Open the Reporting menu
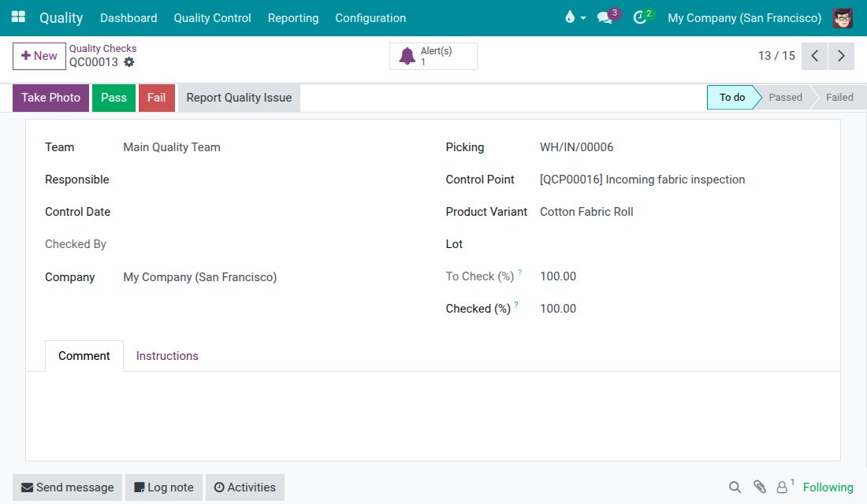Screen dimensions: 867x504 (293, 17)
